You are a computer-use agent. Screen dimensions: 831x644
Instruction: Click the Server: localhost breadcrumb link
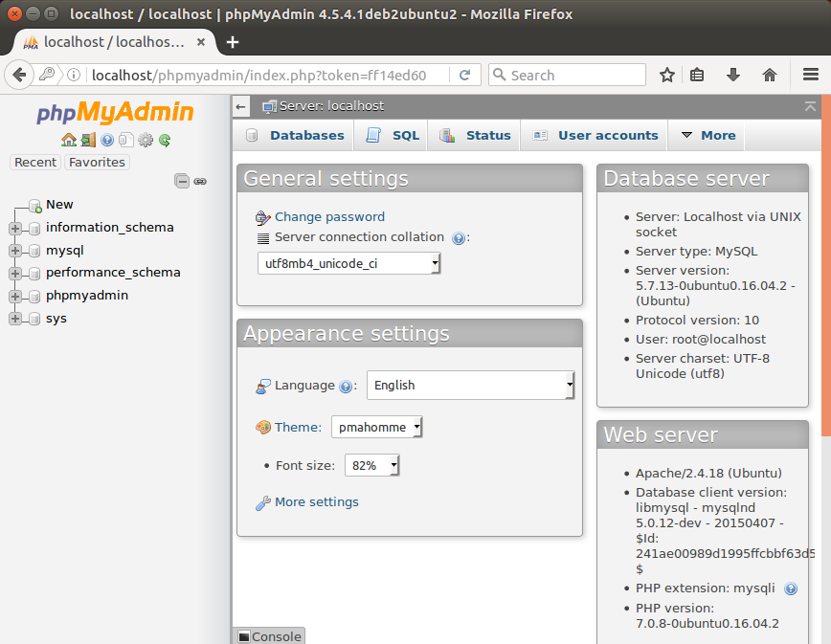[x=332, y=106]
